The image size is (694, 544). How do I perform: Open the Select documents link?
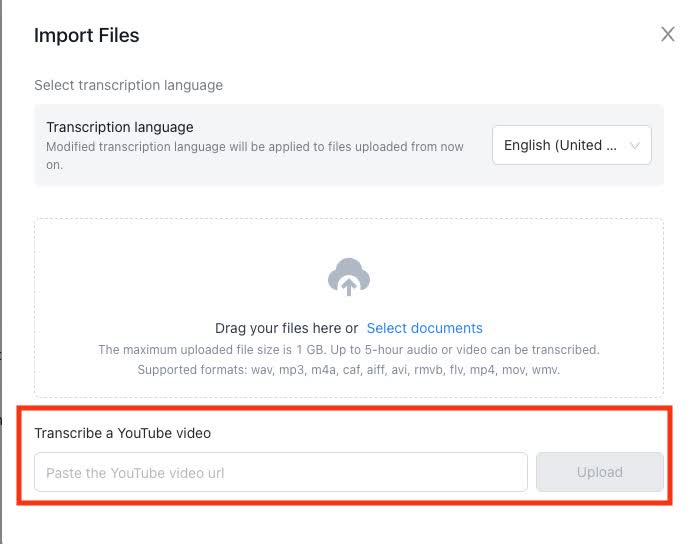click(x=424, y=328)
